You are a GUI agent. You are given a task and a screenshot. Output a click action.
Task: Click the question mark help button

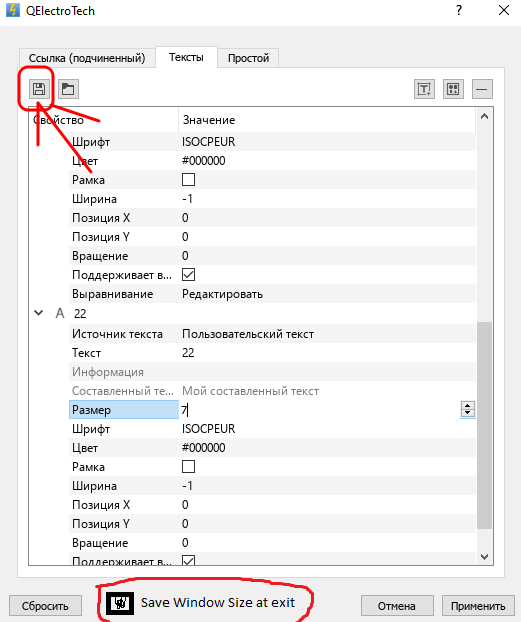tap(459, 10)
